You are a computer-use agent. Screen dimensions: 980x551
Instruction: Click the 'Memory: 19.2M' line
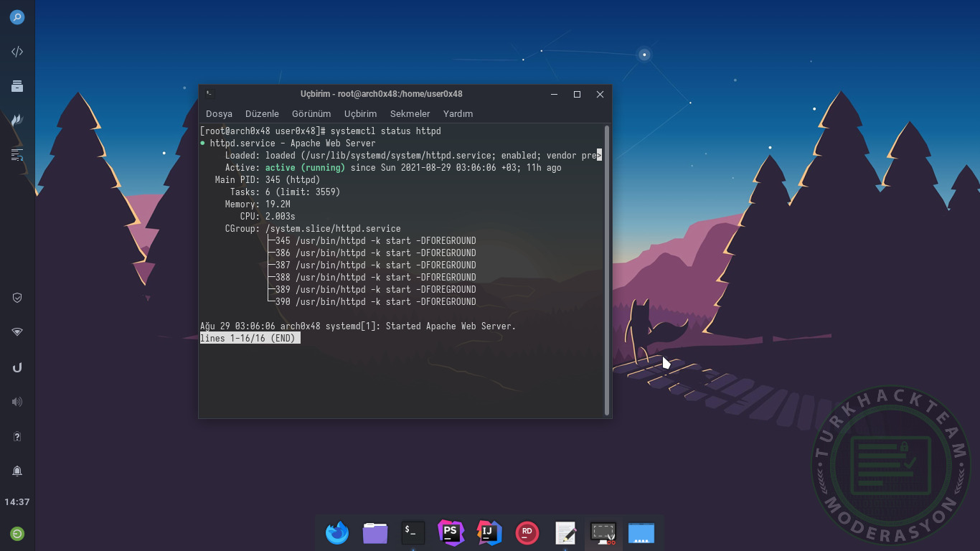(x=258, y=204)
